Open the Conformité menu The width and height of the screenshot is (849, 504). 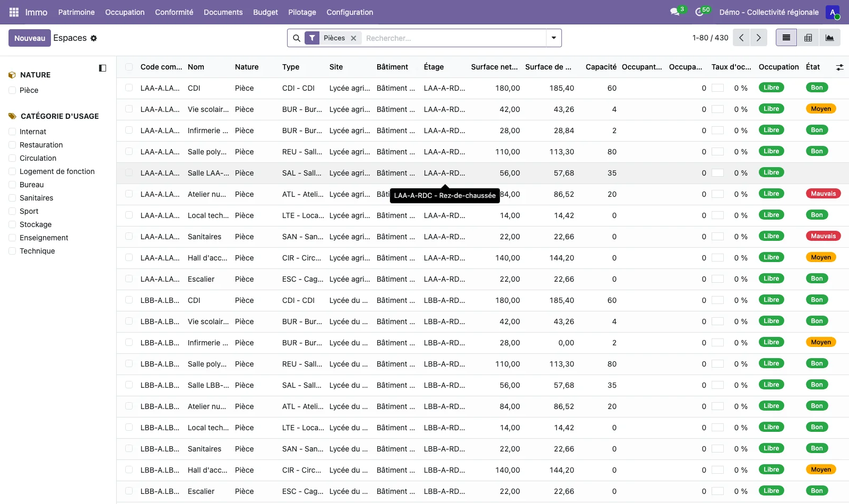tap(174, 12)
